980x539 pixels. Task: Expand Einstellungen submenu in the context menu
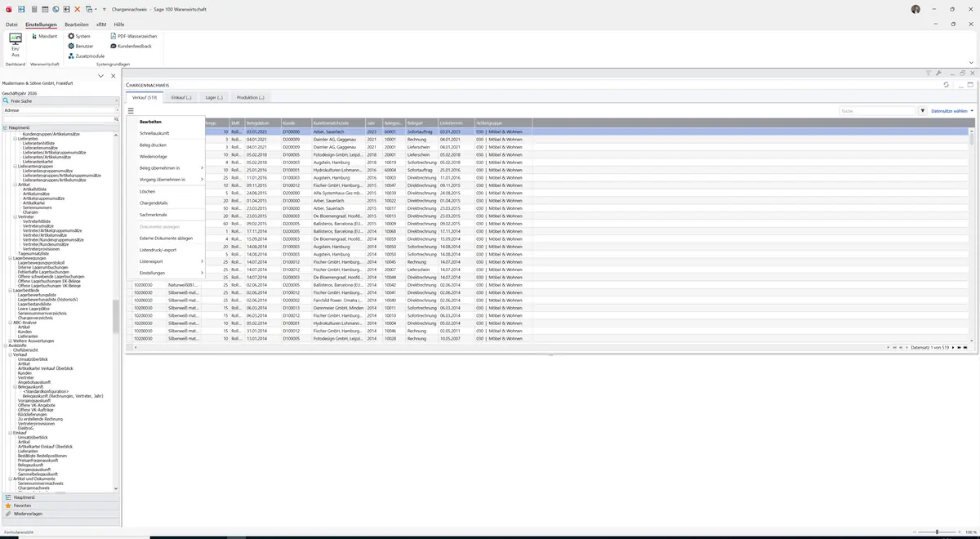point(165,273)
